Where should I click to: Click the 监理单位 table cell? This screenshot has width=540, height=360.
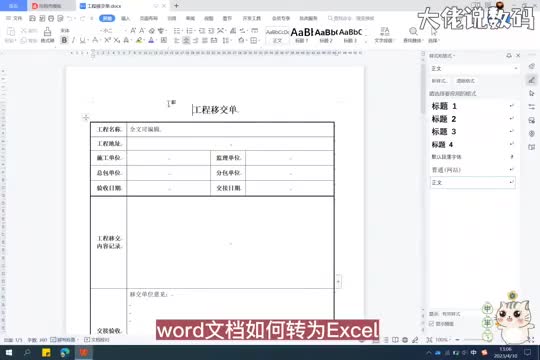[x=228, y=158]
